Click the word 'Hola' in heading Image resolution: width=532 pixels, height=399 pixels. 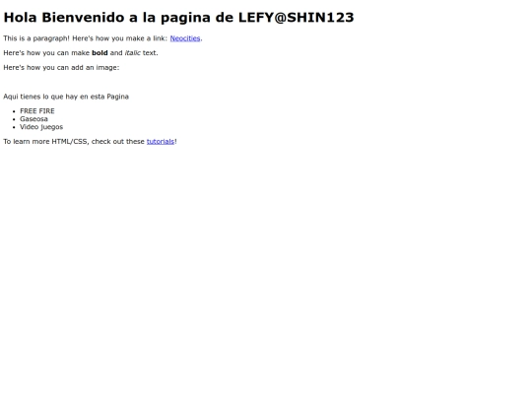20,18
